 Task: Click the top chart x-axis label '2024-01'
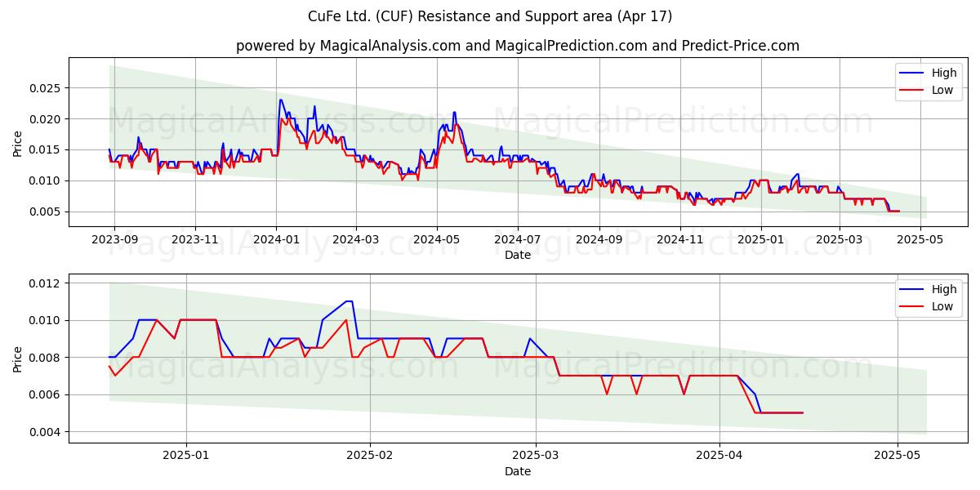tap(276, 239)
